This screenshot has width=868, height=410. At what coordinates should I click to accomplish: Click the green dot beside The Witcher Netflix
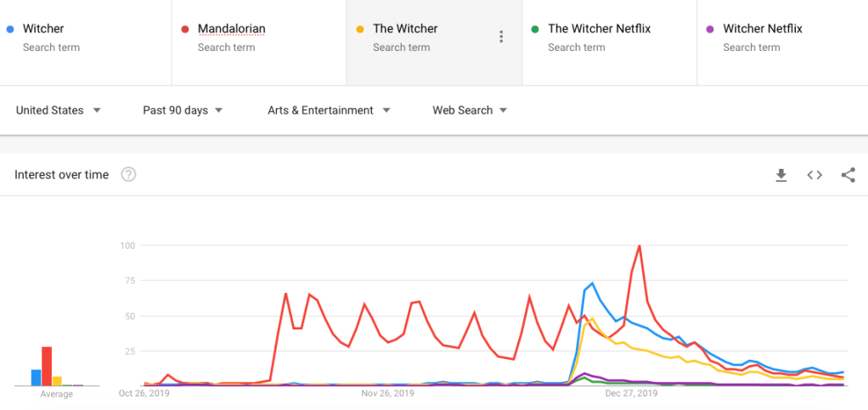coord(535,29)
